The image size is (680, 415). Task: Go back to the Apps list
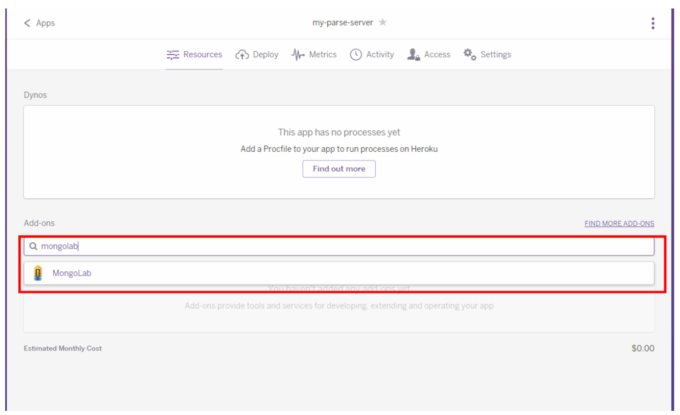point(39,23)
